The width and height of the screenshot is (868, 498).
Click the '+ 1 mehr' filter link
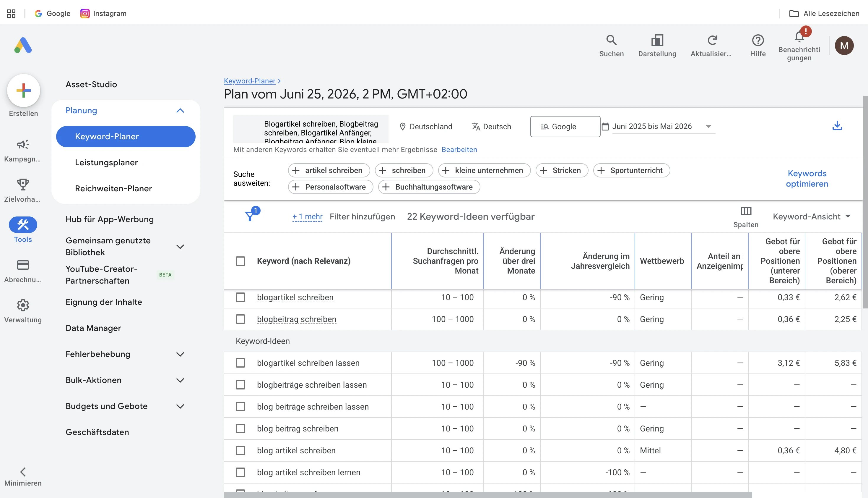click(307, 216)
